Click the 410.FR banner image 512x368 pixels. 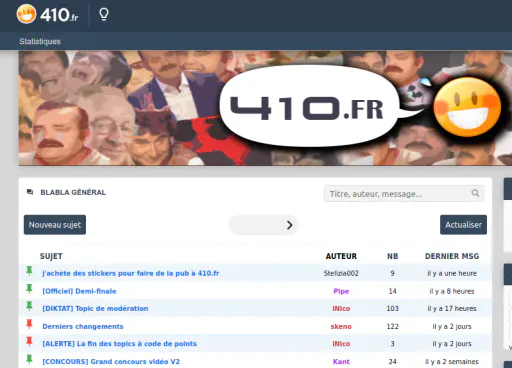point(265,108)
